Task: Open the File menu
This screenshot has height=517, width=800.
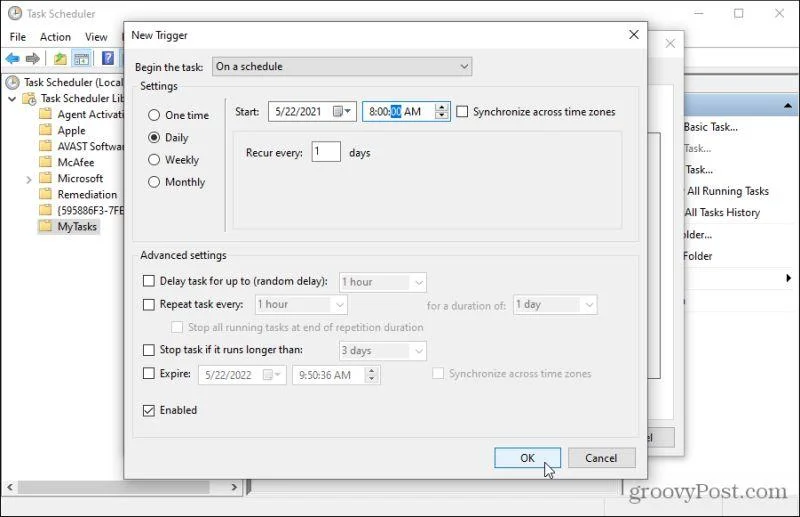Action: (x=17, y=37)
